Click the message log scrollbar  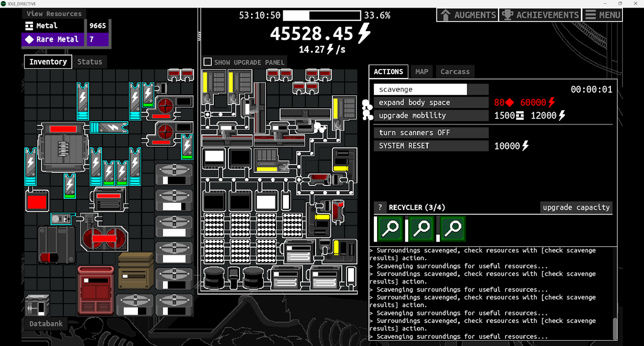[615, 328]
